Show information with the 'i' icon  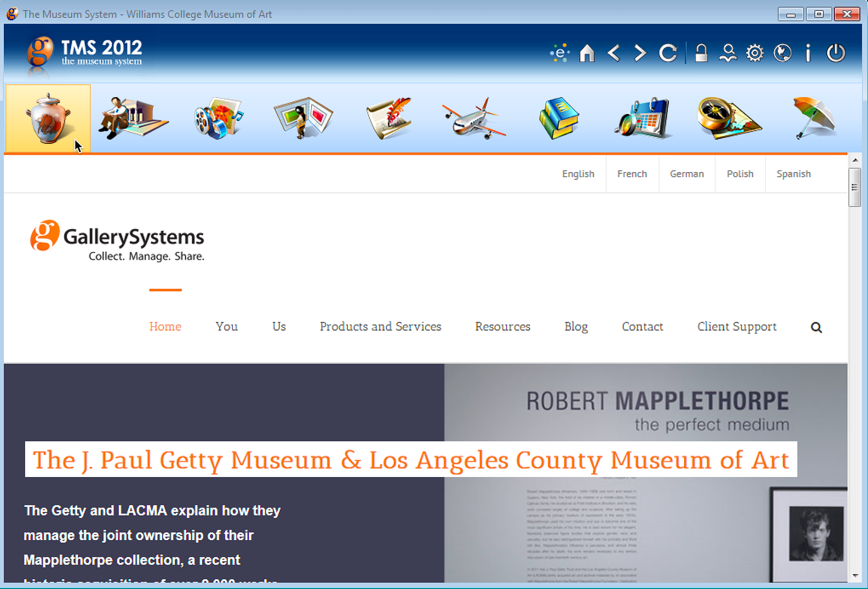tap(808, 53)
